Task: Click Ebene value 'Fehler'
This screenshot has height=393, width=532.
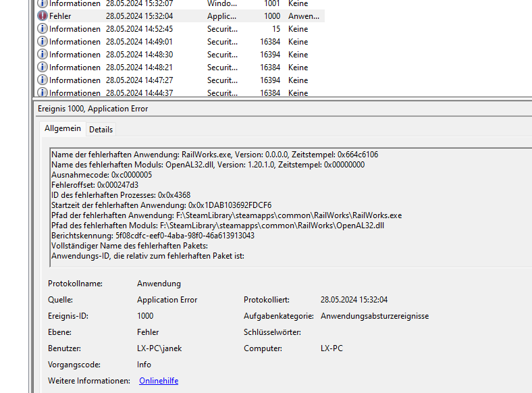Action: click(148, 332)
